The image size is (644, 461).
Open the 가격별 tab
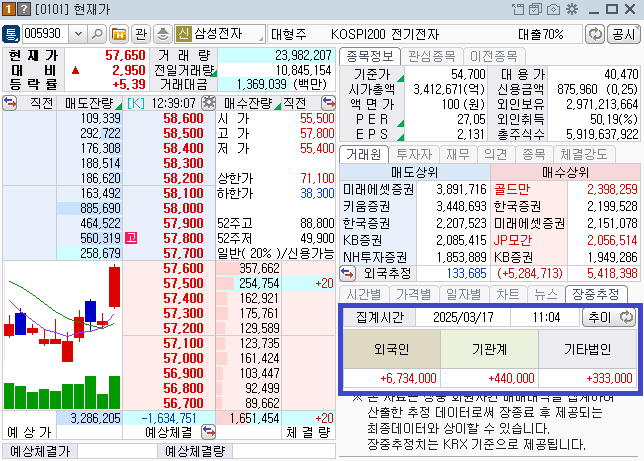(x=414, y=294)
